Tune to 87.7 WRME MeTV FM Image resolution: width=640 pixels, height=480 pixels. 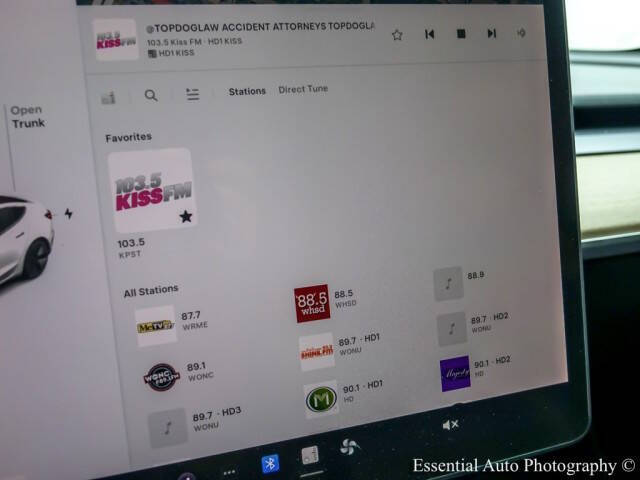coord(156,326)
